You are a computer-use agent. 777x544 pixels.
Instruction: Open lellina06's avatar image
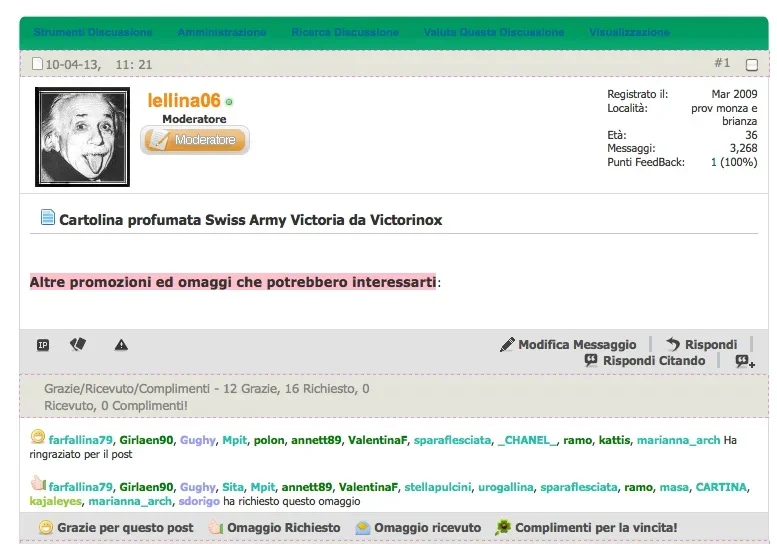tap(82, 137)
